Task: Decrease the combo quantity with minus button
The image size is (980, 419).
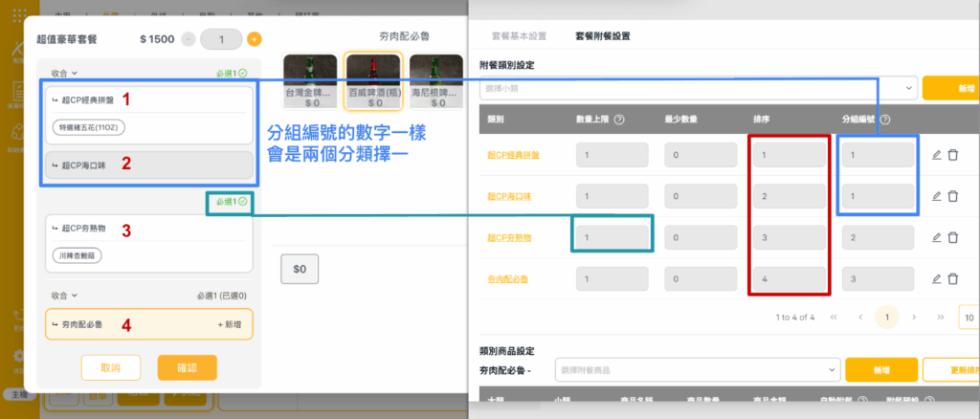Action: (189, 39)
